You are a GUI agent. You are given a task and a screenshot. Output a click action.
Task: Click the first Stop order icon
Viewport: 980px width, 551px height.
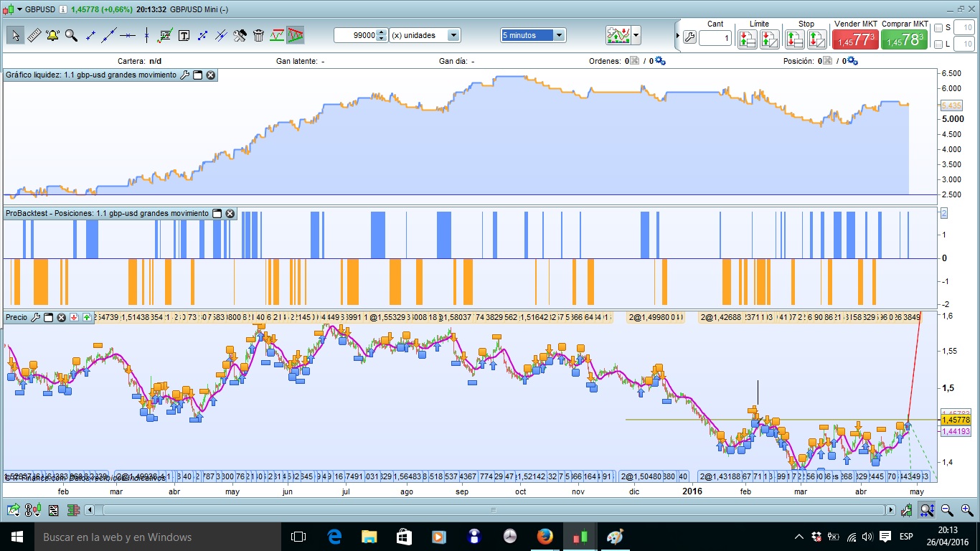(794, 39)
